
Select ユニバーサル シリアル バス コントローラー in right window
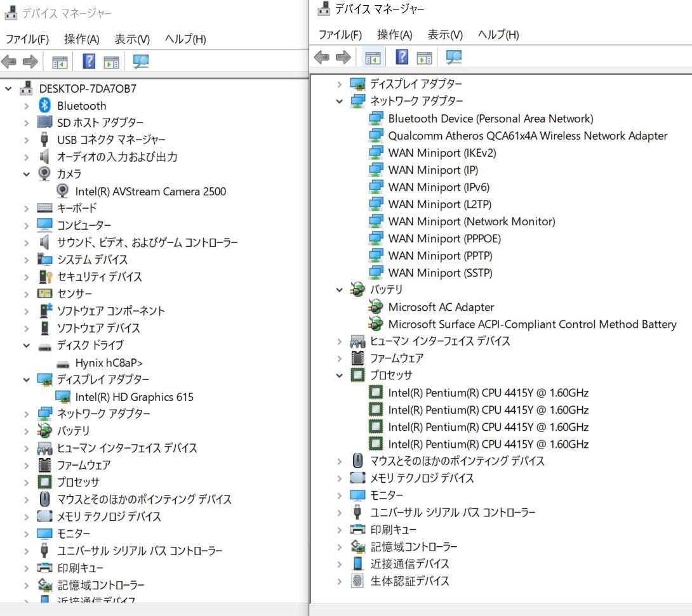point(453,512)
